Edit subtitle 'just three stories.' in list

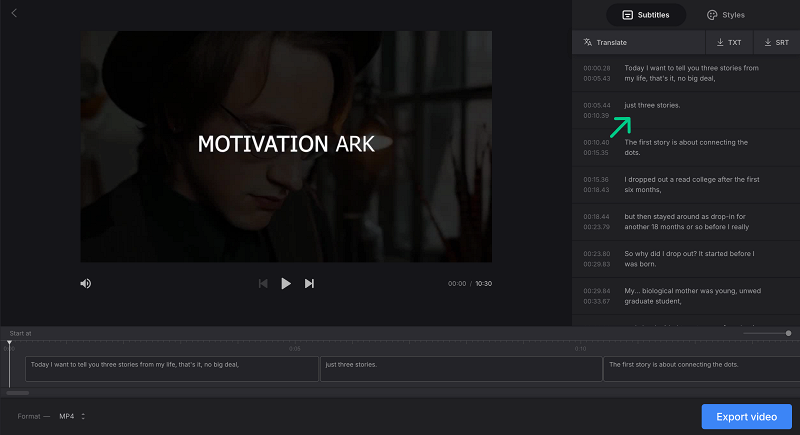click(x=652, y=105)
